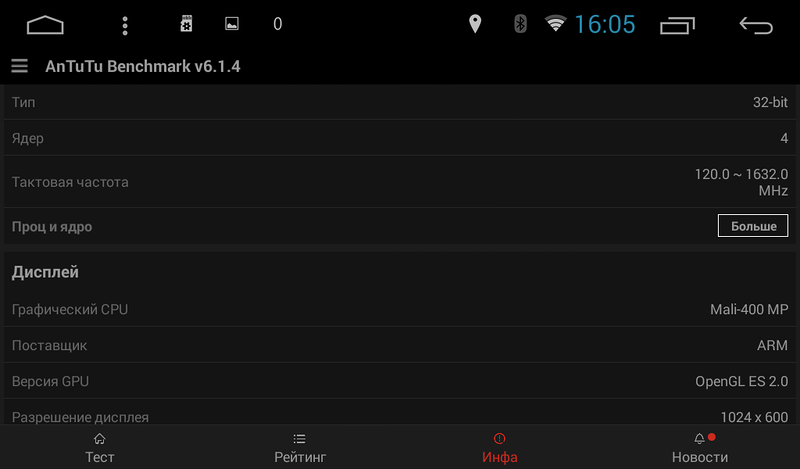
Task: Tap the Bluetooth status icon
Action: coord(520,24)
